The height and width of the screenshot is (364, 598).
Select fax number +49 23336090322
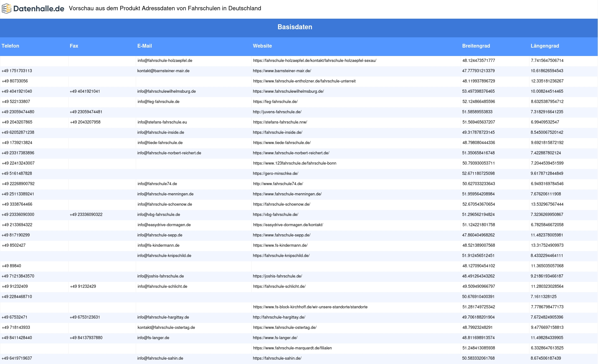tap(86, 215)
